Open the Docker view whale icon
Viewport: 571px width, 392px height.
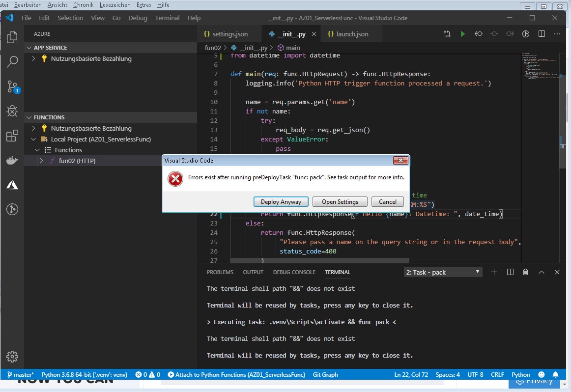12,160
